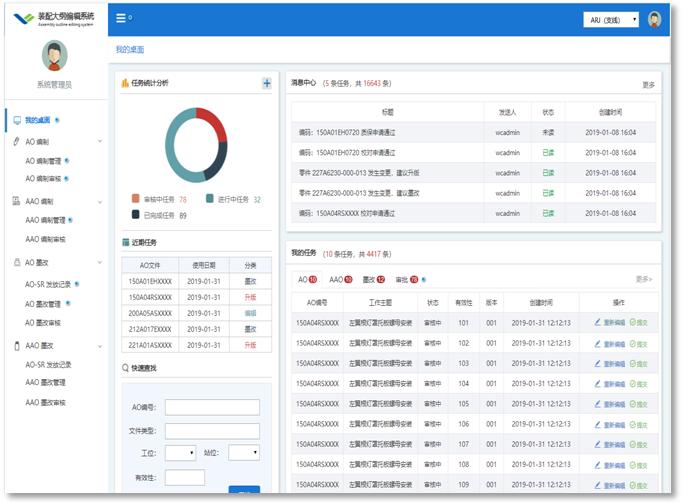This screenshot has height=503, width=683.
Task: Click the desktop monitor icon beside 我的桌面
Action: (16, 120)
